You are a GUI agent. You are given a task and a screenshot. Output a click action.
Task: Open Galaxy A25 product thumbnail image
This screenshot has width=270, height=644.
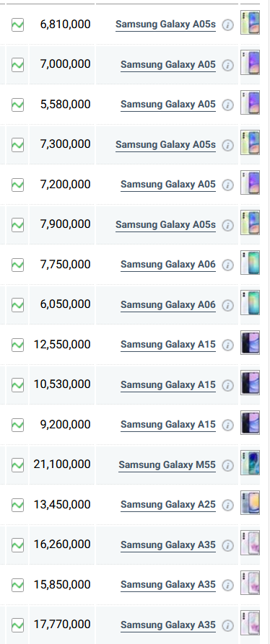251,503
